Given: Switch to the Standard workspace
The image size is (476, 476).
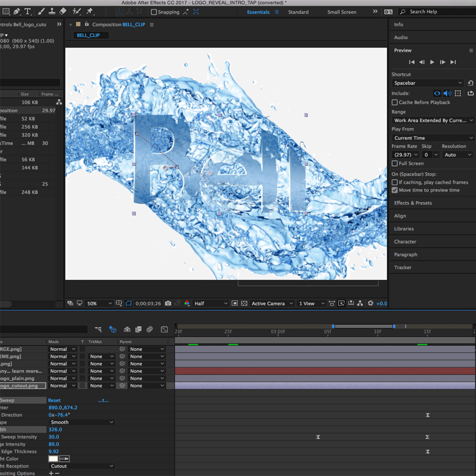Looking at the screenshot, I should [298, 12].
